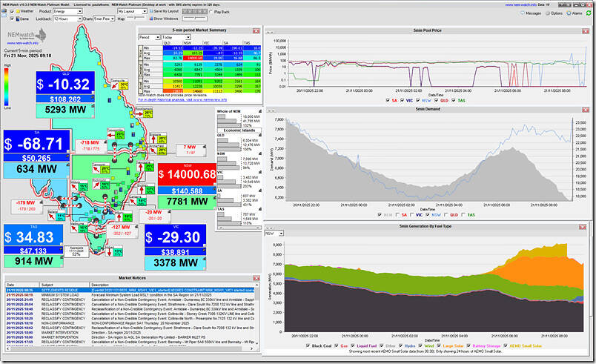Open the Charts dropdown showing 5min Period
Viewport: 596px width, 364px height.
[104, 19]
